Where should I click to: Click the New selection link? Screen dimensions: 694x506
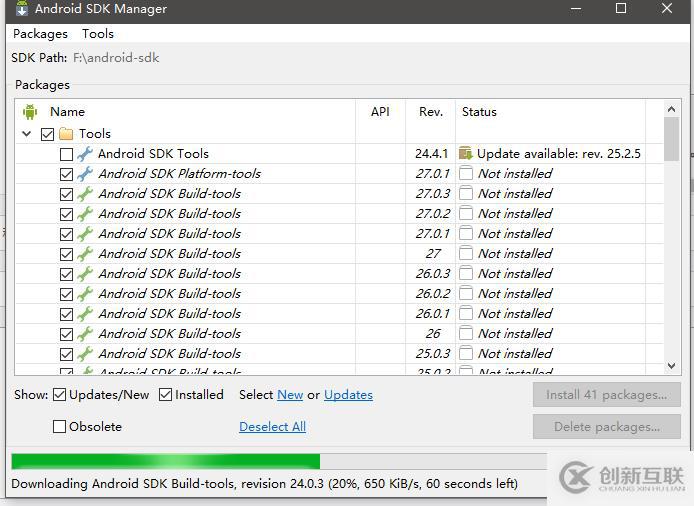(x=290, y=394)
